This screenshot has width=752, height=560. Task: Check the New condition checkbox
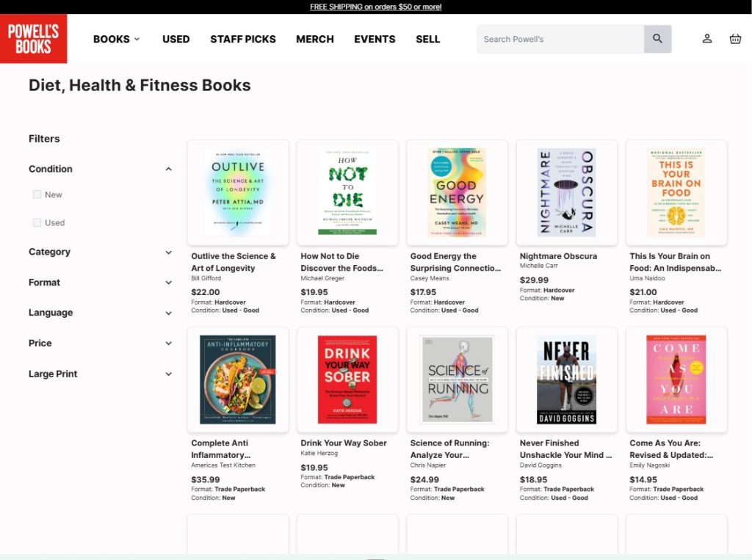click(x=37, y=194)
